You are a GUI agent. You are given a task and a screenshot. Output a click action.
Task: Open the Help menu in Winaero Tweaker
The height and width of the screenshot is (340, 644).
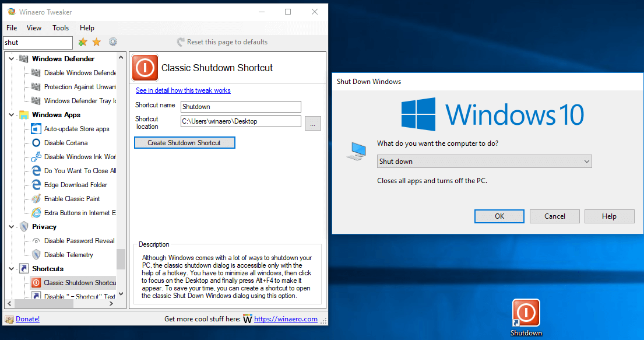87,28
